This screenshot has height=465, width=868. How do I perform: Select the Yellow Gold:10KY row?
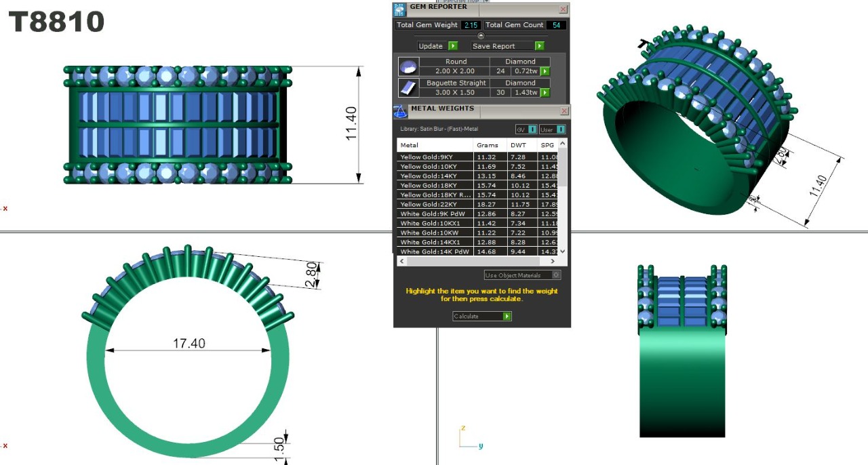(477, 167)
